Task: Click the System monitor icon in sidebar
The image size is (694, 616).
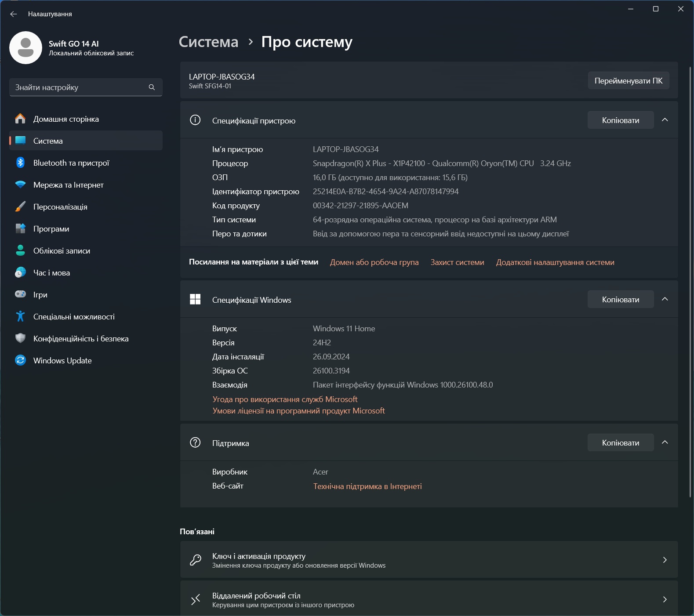Action: tap(20, 141)
